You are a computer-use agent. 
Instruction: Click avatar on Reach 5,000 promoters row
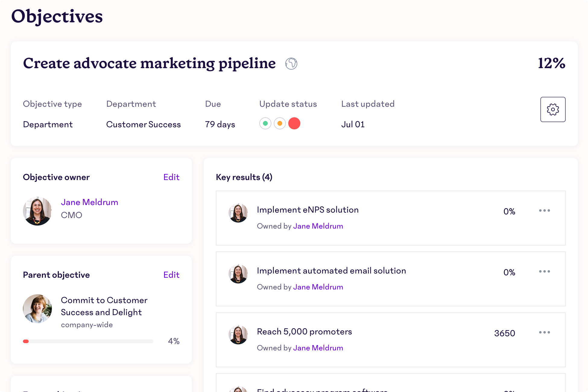(238, 335)
